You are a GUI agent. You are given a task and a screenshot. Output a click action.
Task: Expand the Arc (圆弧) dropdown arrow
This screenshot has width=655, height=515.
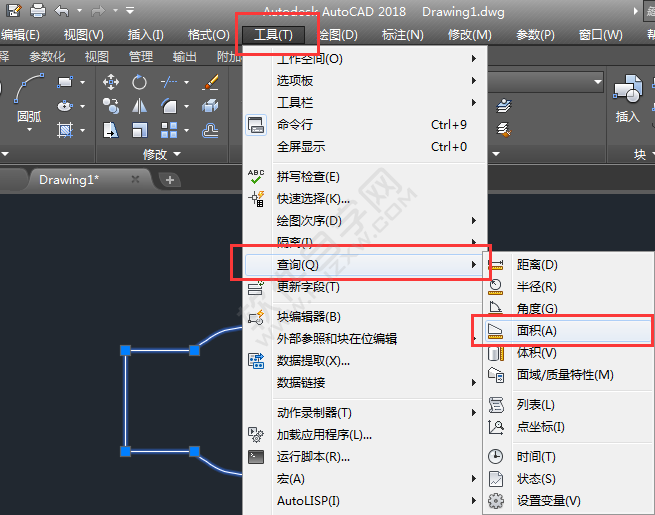pyautogui.click(x=29, y=130)
